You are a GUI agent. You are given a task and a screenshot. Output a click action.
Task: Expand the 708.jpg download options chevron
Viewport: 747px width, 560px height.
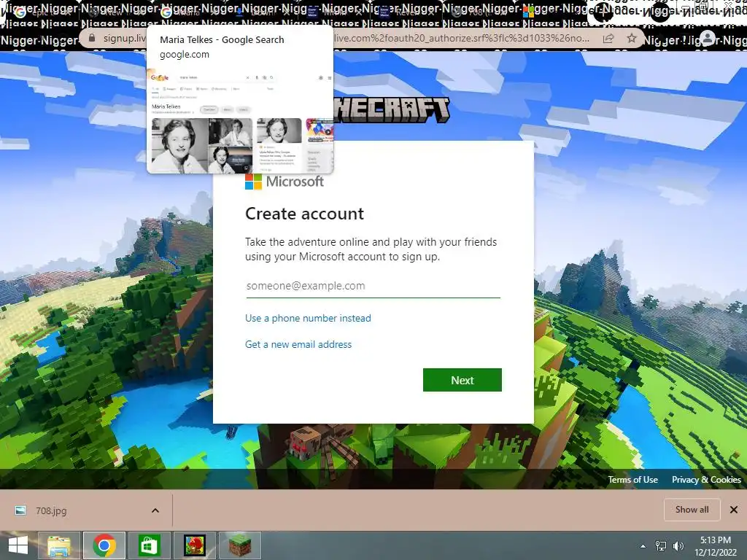tap(155, 510)
